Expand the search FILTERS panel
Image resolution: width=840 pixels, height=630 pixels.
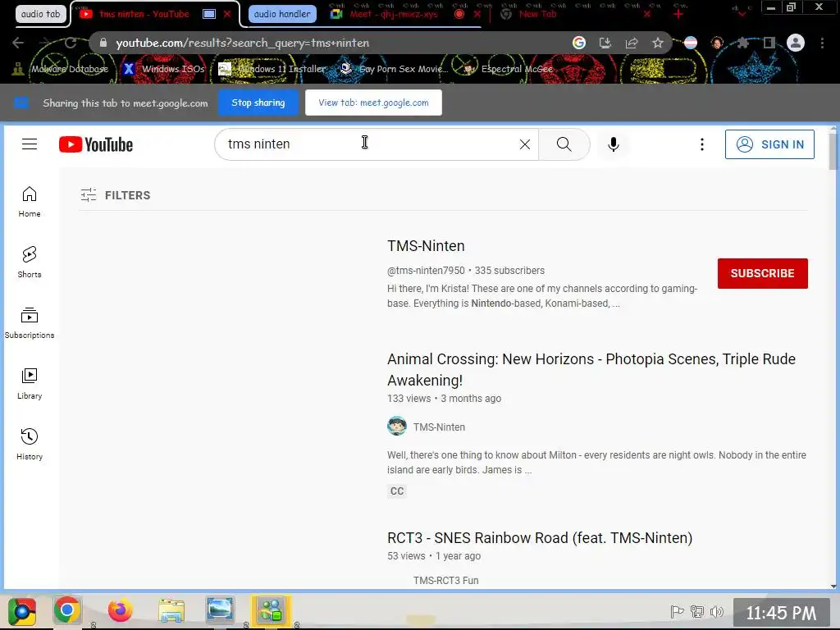point(115,195)
